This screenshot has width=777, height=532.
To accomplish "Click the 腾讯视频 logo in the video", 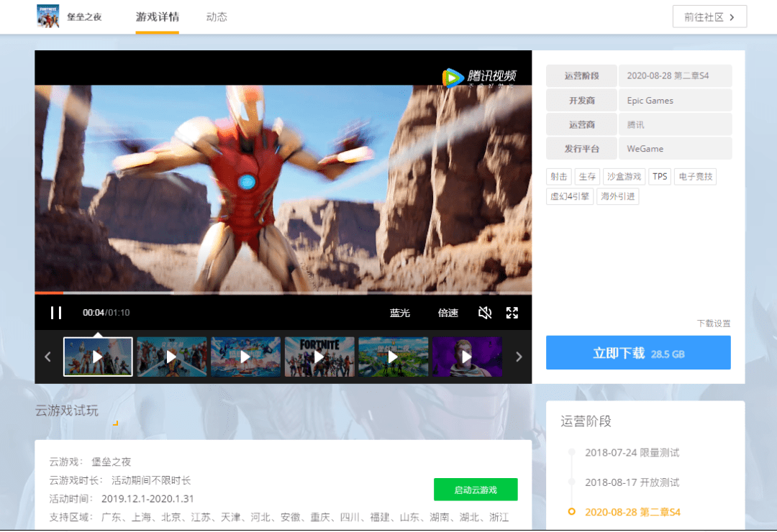I will click(479, 77).
